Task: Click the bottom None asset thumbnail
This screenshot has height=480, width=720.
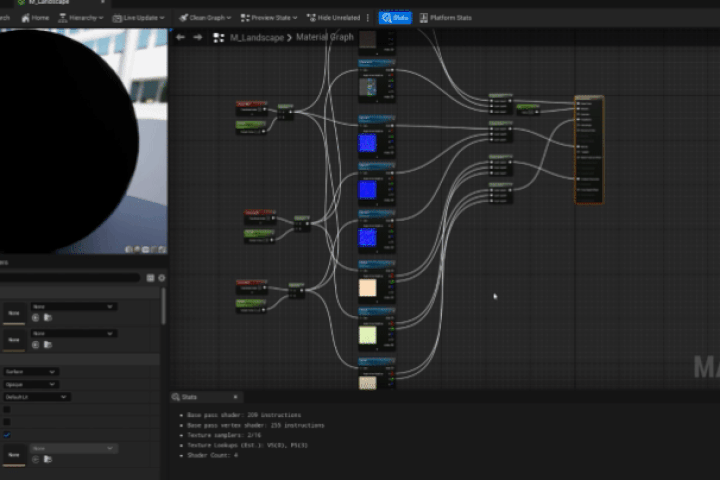Action: pyautogui.click(x=14, y=455)
